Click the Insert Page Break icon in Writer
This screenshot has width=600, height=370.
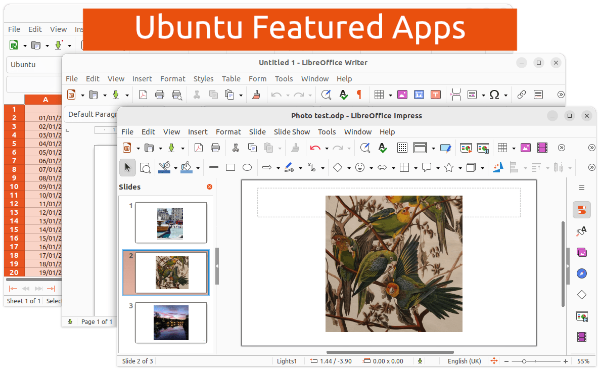click(x=455, y=95)
